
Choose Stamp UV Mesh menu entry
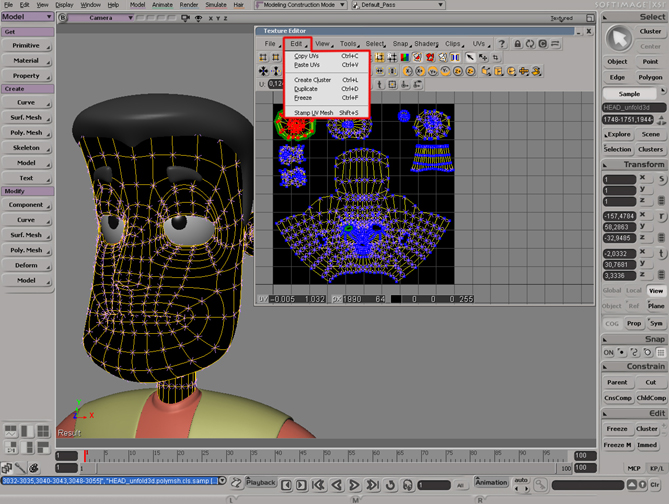(314, 113)
